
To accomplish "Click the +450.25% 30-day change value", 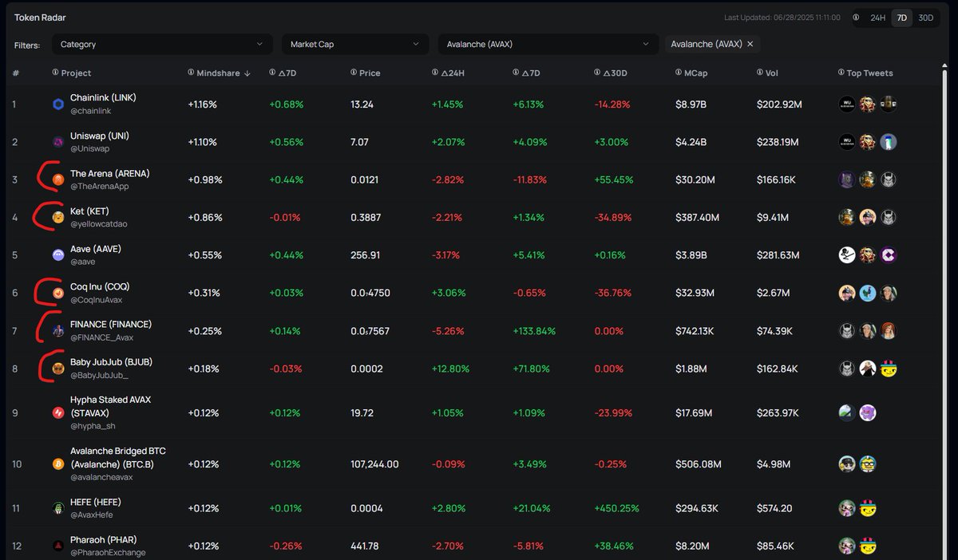I will [x=616, y=508].
